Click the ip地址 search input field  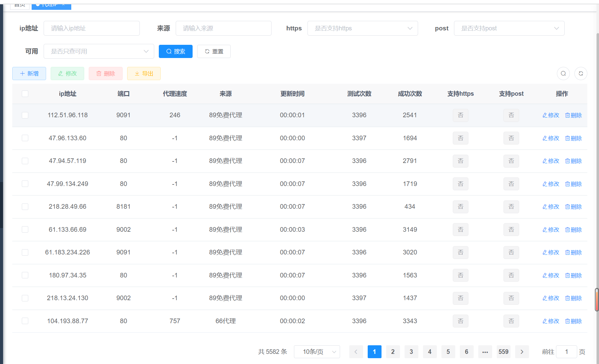92,28
